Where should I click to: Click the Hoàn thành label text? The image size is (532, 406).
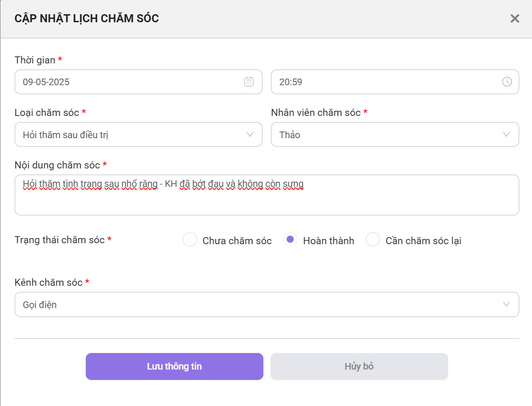[x=328, y=241]
